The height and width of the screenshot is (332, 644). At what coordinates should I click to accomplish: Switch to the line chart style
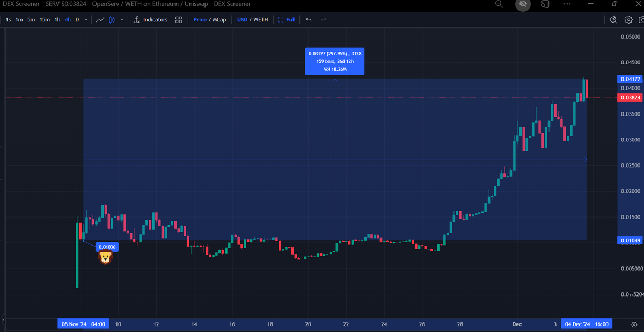100,20
